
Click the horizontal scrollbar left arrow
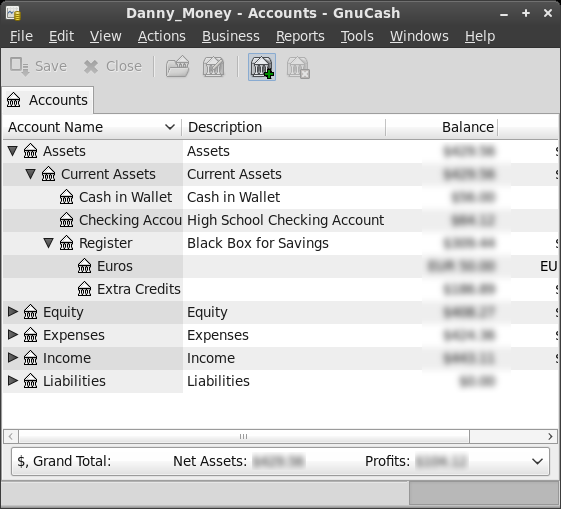click(x=11, y=436)
